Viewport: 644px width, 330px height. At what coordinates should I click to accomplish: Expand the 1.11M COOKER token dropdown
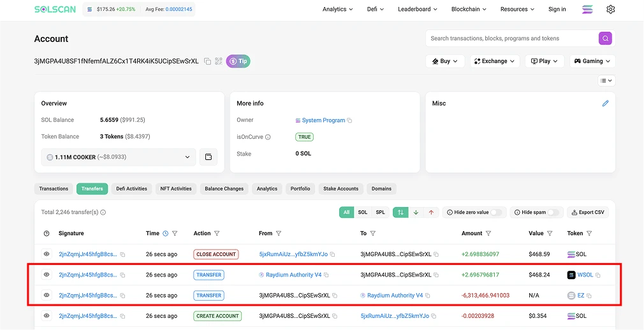tap(119, 157)
